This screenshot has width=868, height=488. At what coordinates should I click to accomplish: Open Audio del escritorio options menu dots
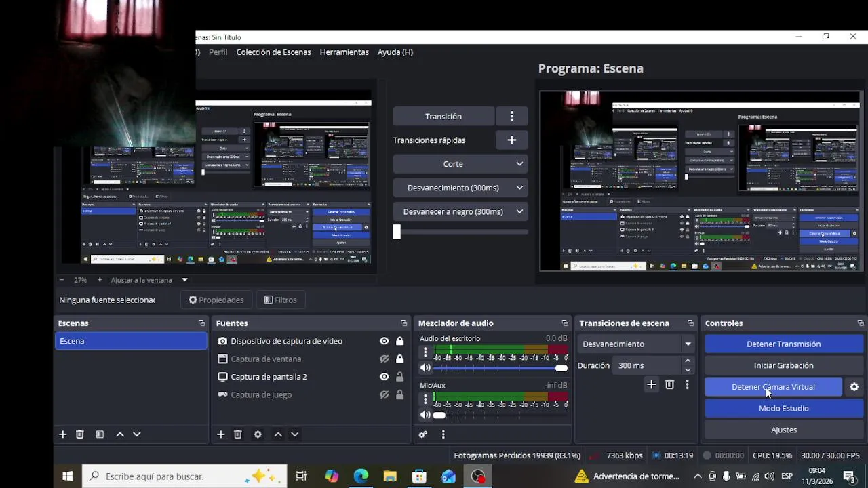click(425, 352)
